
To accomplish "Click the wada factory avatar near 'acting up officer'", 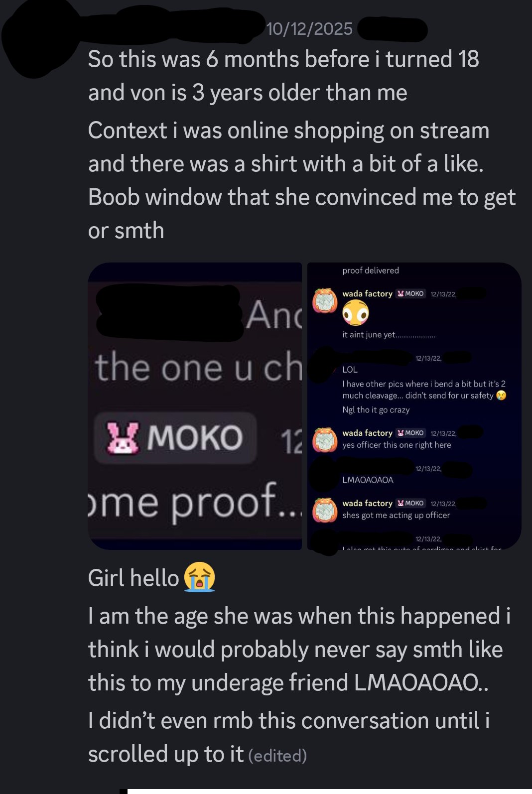I will (x=325, y=510).
